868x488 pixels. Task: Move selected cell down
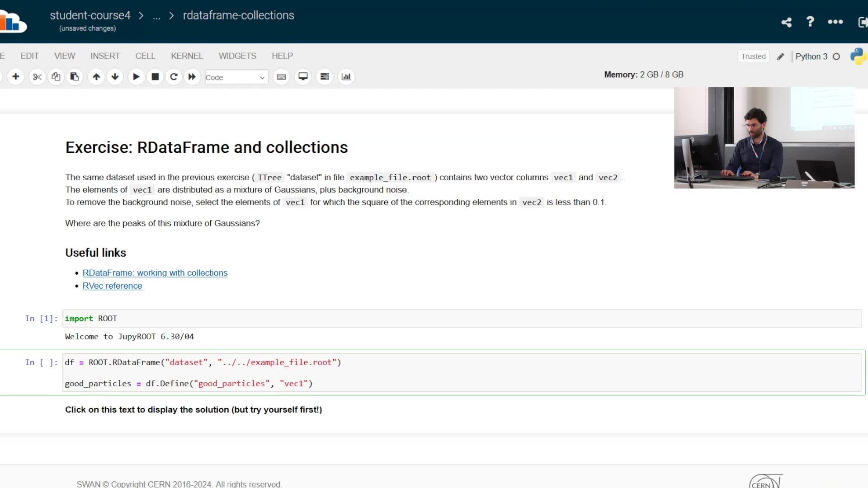point(115,77)
